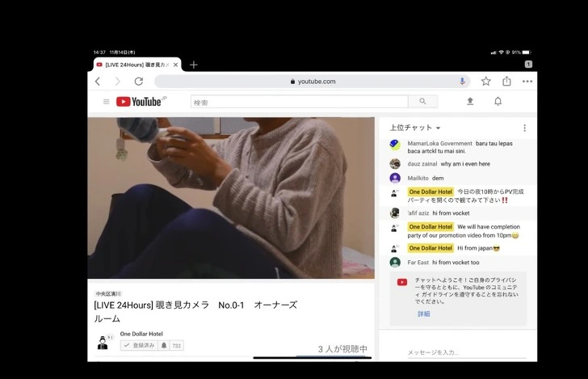The image size is (588, 379).
Task: Open tab switcher showing 1 tab
Action: click(528, 64)
